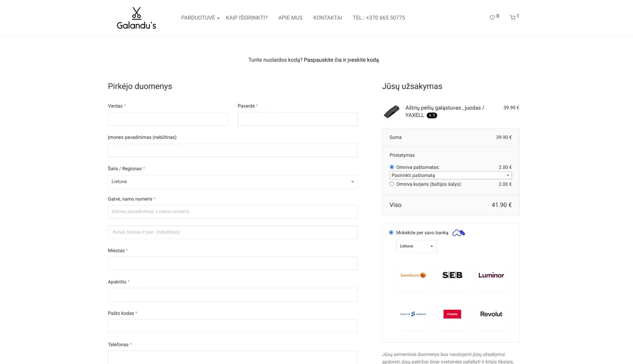The height and width of the screenshot is (364, 633).
Task: Click the Apskritis input field
Action: 232,294
